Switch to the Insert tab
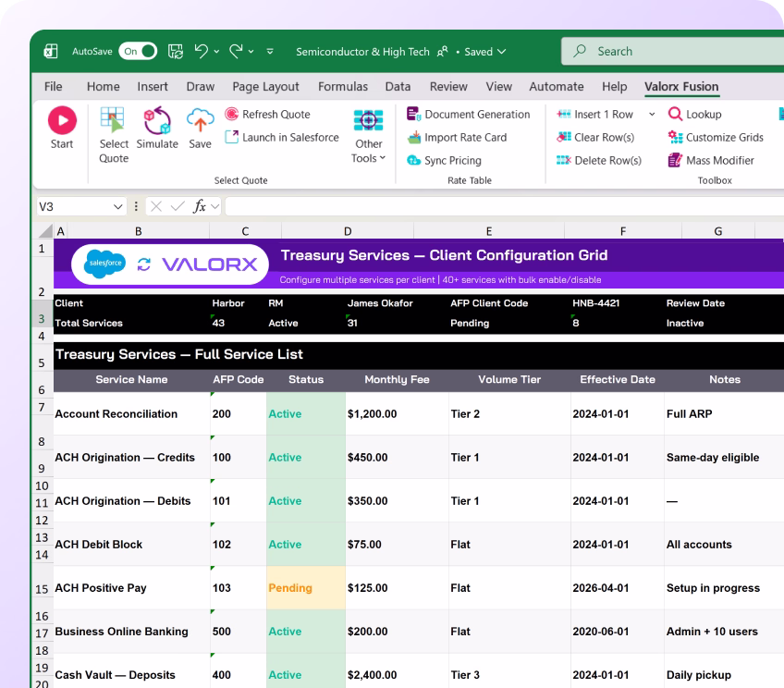 (153, 87)
